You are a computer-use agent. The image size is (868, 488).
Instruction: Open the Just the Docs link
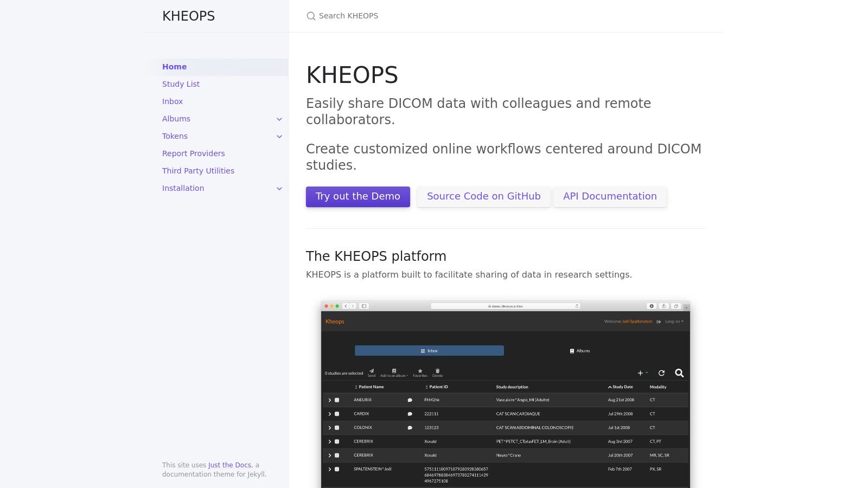click(229, 465)
